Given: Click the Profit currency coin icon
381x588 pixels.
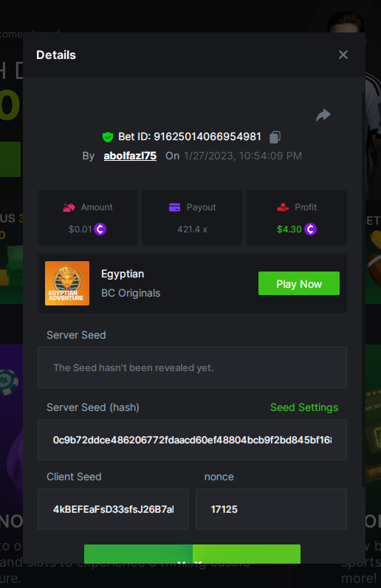Looking at the screenshot, I should pos(310,229).
